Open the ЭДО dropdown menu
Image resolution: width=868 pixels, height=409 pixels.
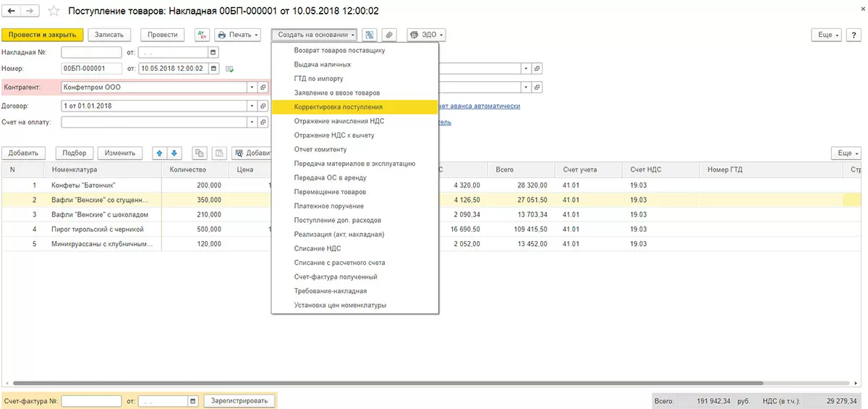coord(426,35)
